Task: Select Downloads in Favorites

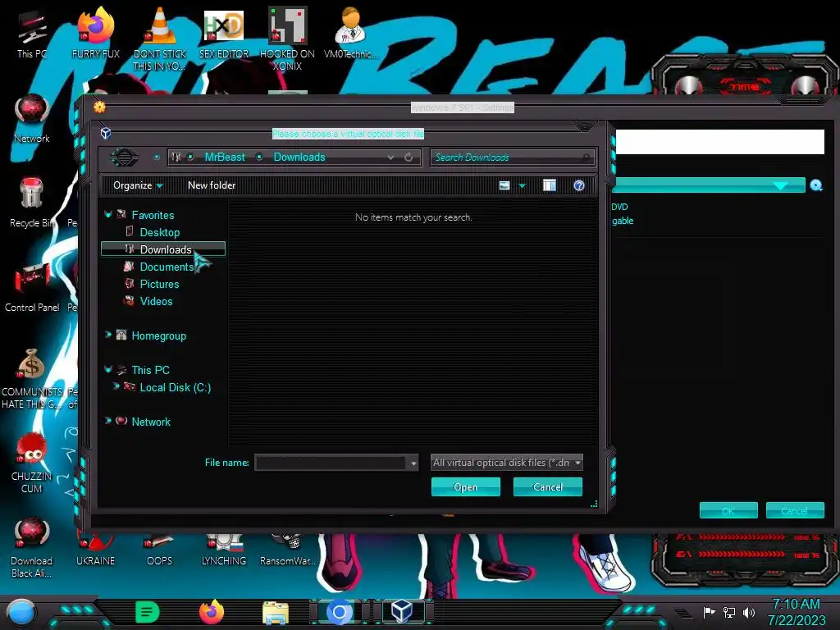Action: [163, 249]
